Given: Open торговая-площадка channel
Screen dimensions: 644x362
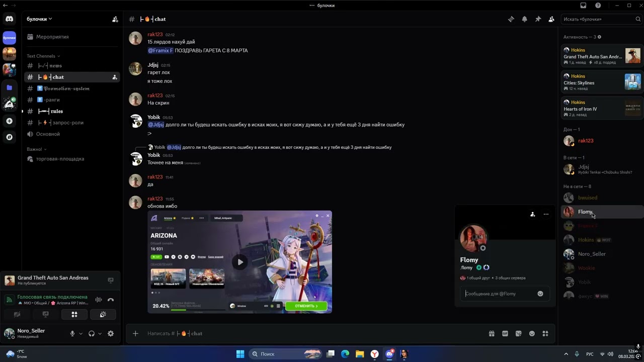Looking at the screenshot, I should [x=72, y=159].
